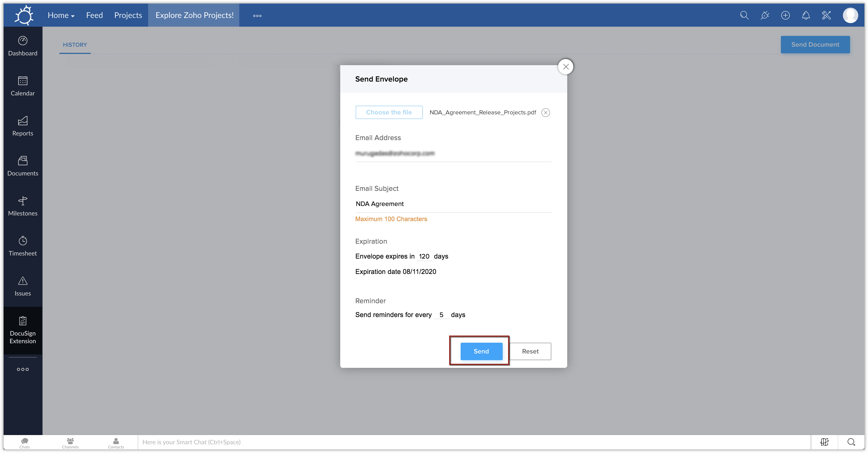Click the Reset button
The width and height of the screenshot is (868, 453).
click(x=530, y=351)
